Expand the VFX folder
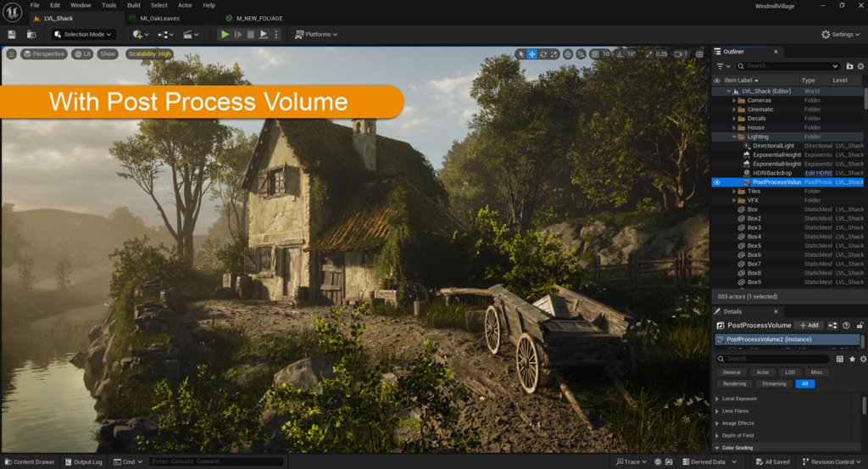 (735, 200)
